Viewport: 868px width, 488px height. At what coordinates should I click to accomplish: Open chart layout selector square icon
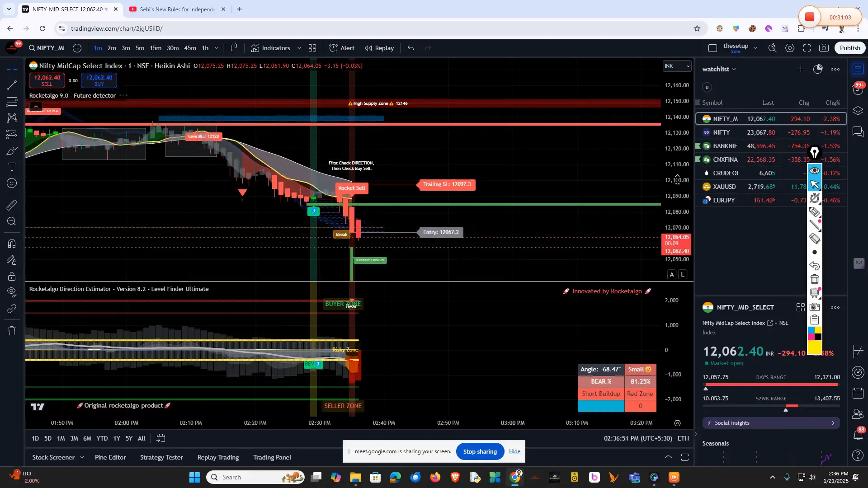(x=712, y=48)
